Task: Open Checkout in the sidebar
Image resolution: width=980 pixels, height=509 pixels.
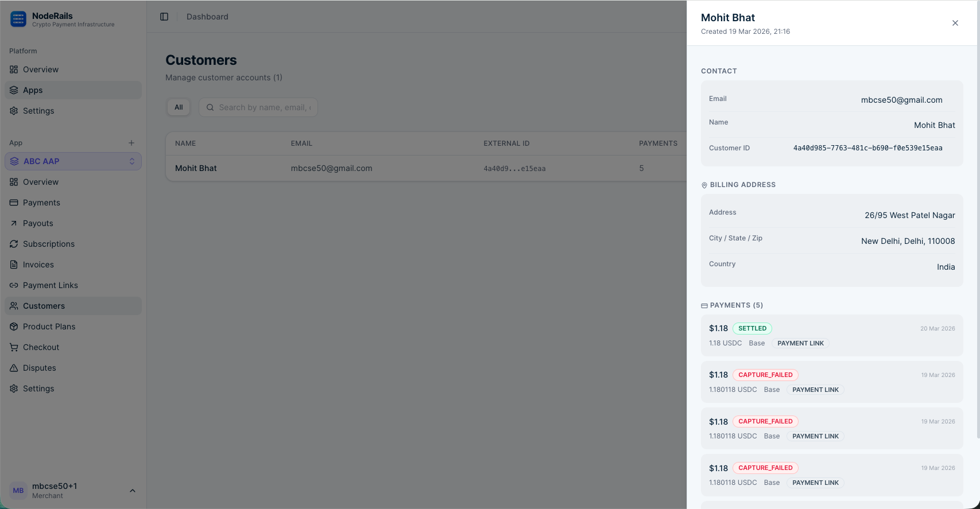Action: click(x=41, y=347)
